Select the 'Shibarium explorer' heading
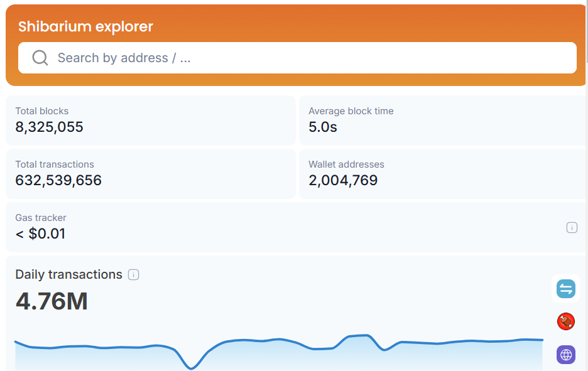 85,26
